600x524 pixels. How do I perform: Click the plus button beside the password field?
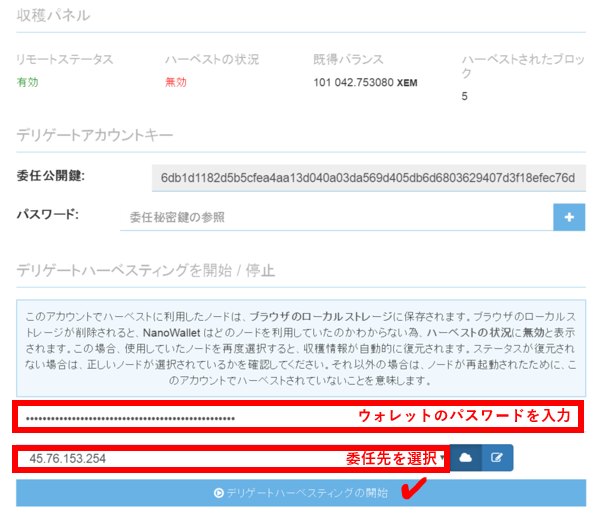pyautogui.click(x=569, y=217)
